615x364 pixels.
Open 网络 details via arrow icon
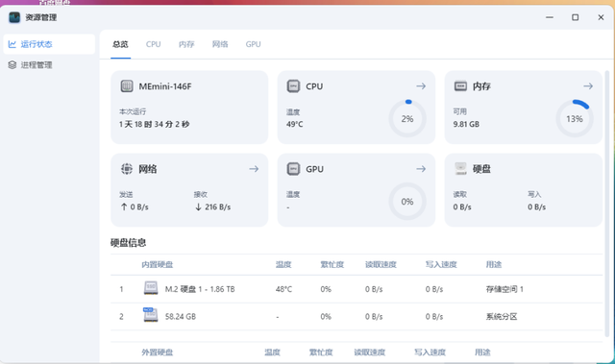pyautogui.click(x=254, y=169)
